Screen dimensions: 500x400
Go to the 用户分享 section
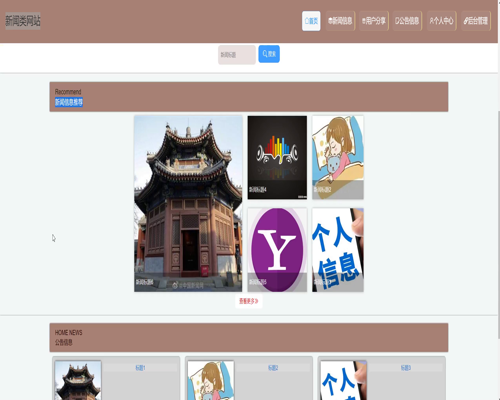click(x=374, y=21)
